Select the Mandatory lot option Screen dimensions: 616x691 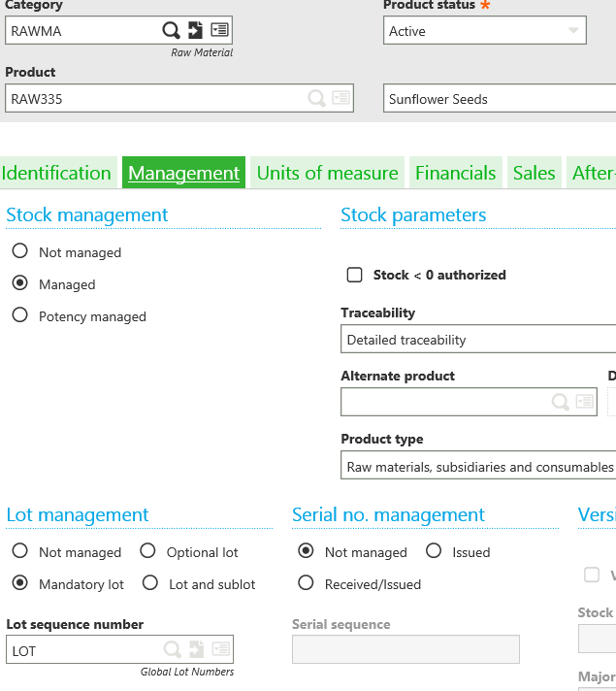pyautogui.click(x=19, y=583)
